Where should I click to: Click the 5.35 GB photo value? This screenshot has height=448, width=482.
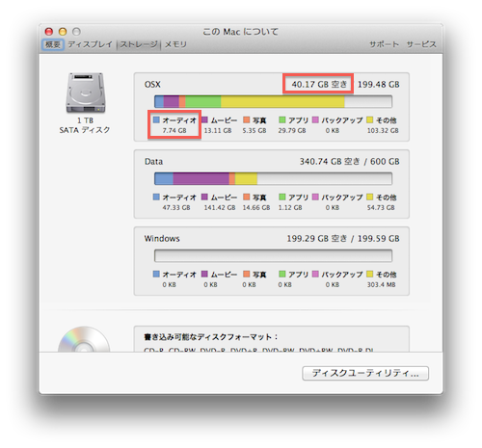pos(254,130)
